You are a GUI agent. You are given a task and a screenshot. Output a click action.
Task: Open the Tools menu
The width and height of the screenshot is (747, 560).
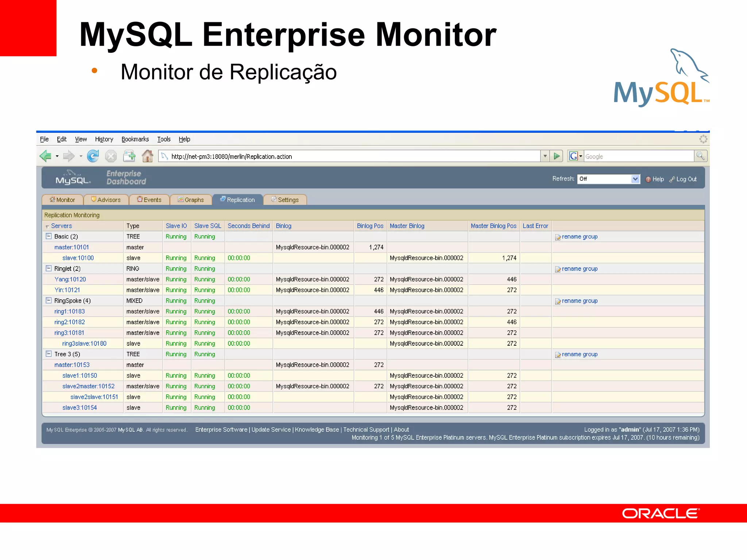(x=164, y=139)
